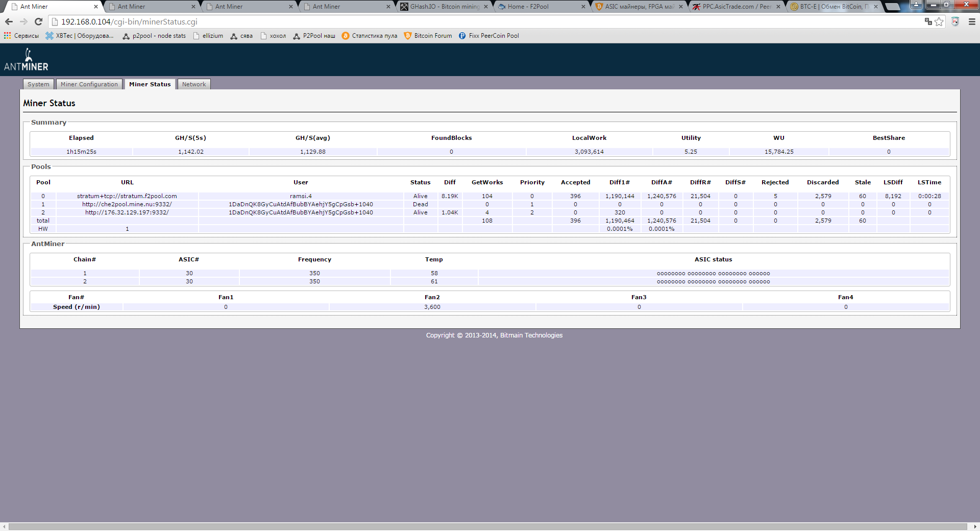Click the Kaspersky shield extension icon
The image size is (980, 531).
tap(955, 21)
